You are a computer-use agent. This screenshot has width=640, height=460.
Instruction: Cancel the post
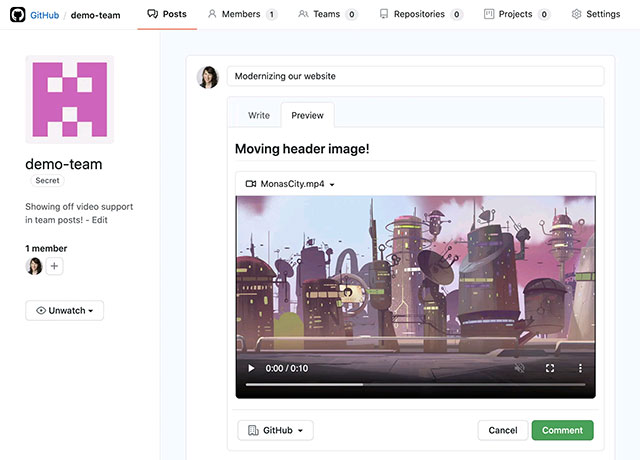tap(503, 430)
